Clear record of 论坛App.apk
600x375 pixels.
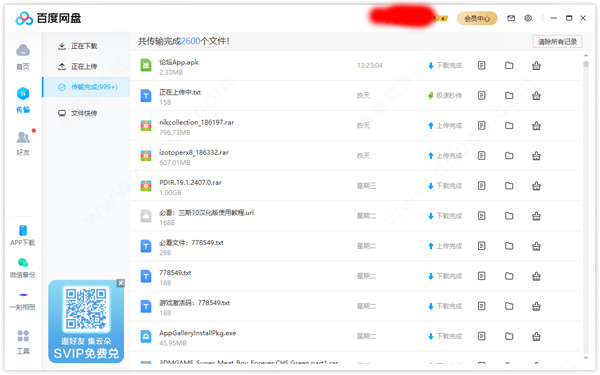[x=536, y=65]
